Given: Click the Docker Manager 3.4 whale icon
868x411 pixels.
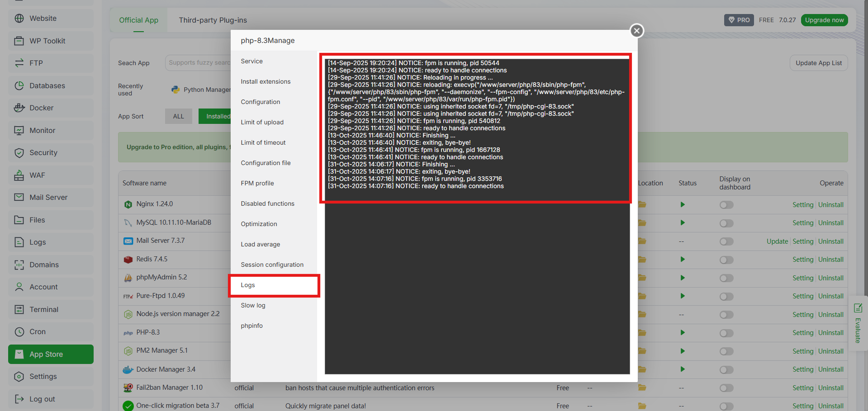Looking at the screenshot, I should pyautogui.click(x=128, y=370).
